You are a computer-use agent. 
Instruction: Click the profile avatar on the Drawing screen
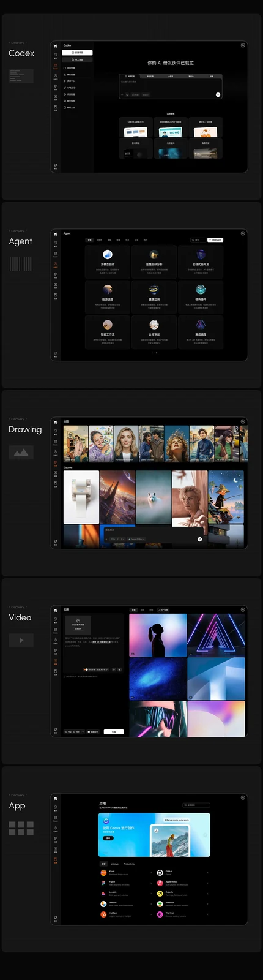coord(243,421)
